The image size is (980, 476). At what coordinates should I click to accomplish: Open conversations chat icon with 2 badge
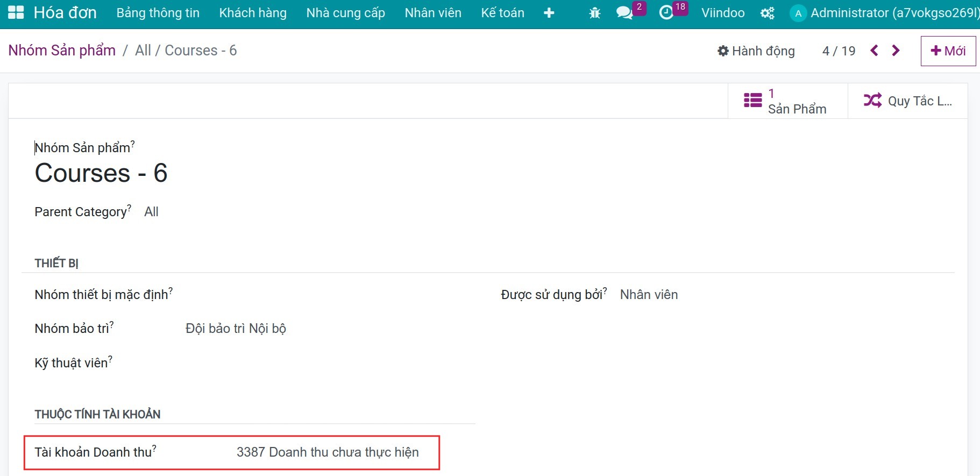pos(624,13)
